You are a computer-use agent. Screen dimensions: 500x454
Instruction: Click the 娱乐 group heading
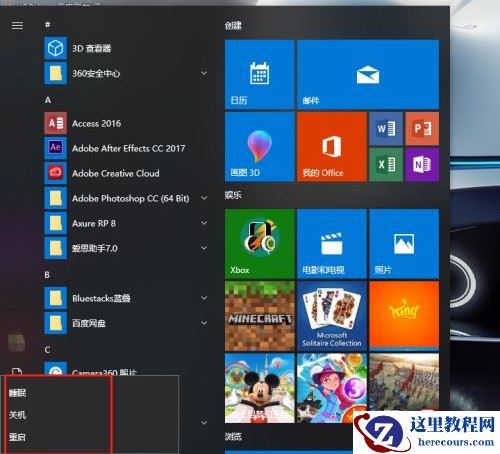coord(233,195)
